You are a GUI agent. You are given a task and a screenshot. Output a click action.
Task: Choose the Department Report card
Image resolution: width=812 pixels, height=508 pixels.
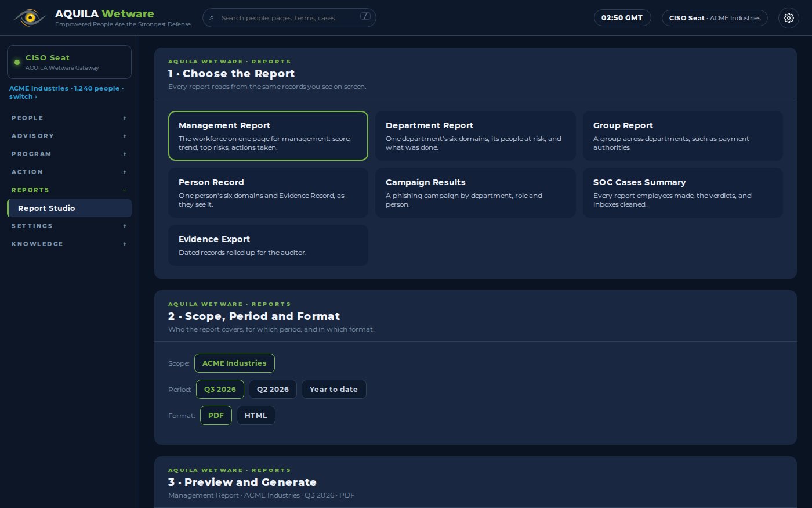coord(476,136)
